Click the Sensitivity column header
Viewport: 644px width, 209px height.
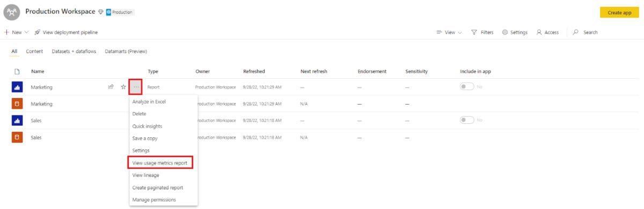[416, 71]
